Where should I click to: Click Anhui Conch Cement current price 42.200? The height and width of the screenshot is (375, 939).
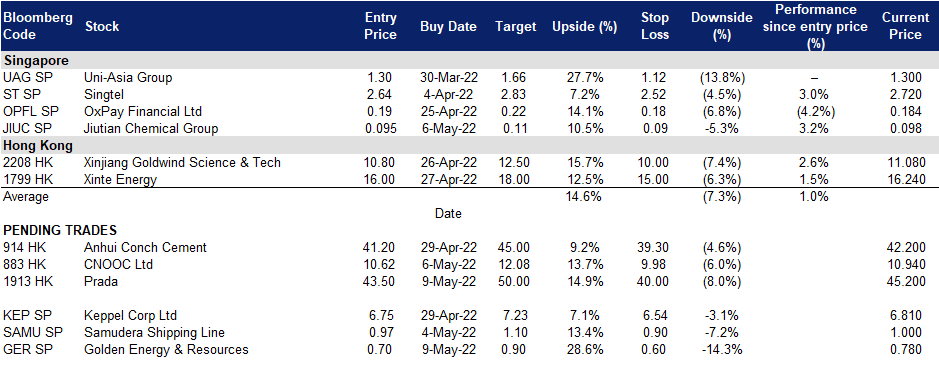click(x=906, y=247)
